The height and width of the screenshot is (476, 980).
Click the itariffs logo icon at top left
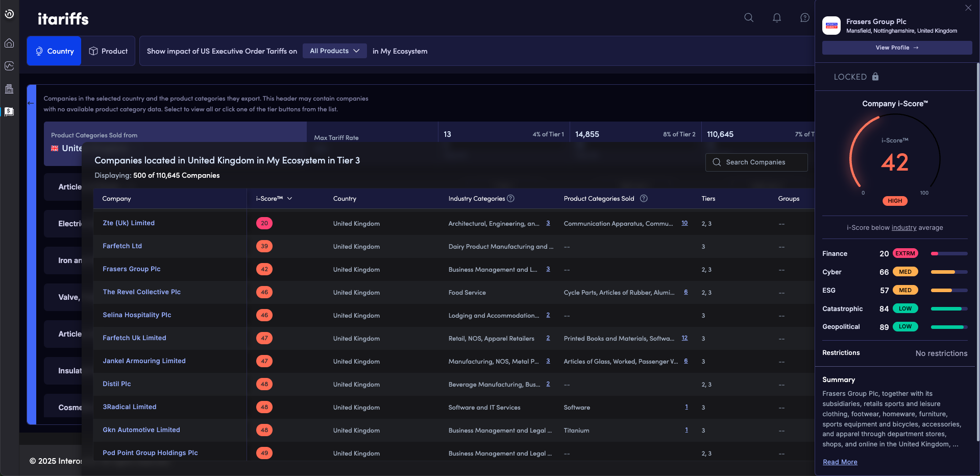tap(9, 14)
